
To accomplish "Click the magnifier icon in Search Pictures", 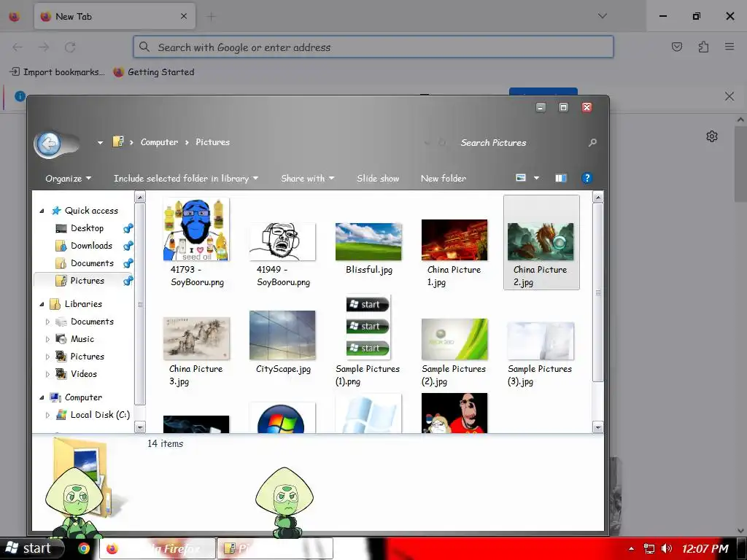I will click(592, 142).
